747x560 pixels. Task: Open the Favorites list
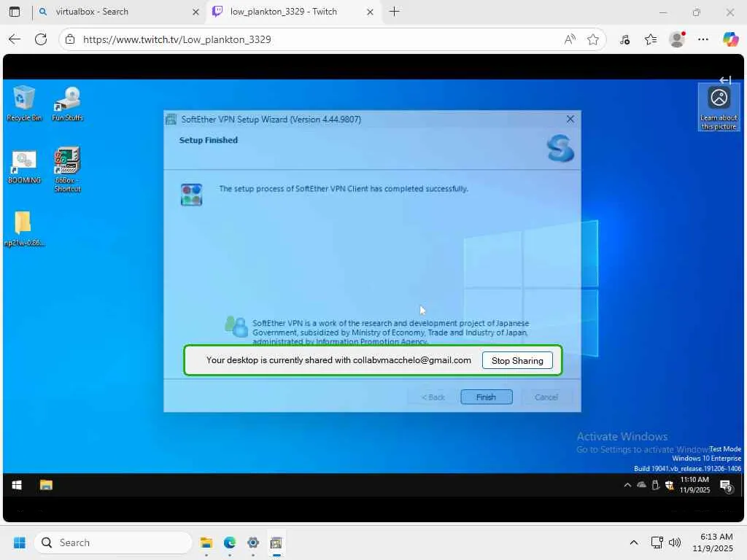[651, 39]
